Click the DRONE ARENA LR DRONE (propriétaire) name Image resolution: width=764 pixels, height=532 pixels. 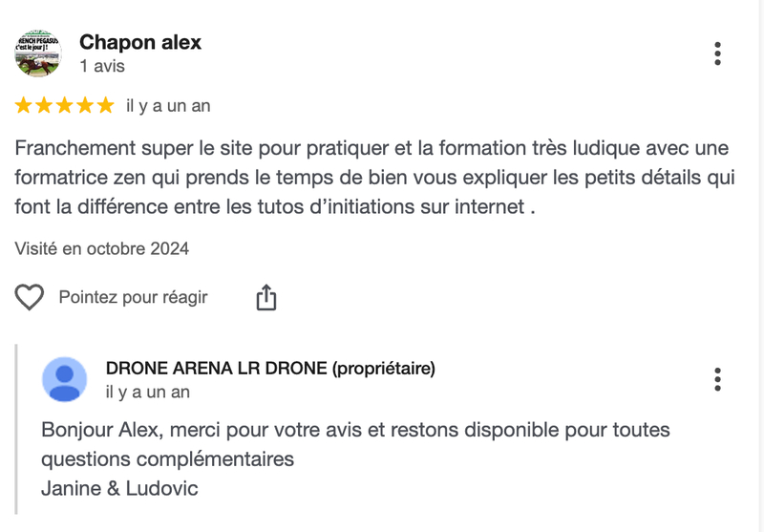click(x=270, y=369)
